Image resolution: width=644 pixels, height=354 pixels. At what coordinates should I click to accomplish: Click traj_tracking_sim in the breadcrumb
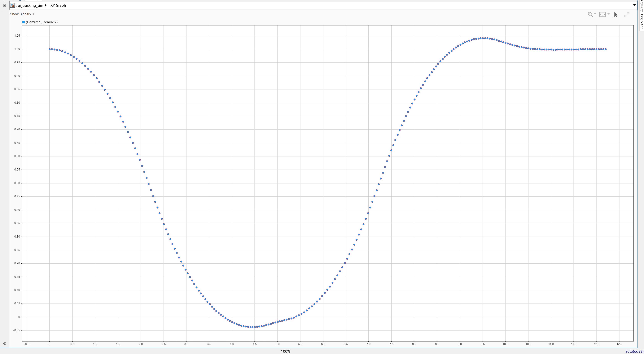[x=29, y=5]
